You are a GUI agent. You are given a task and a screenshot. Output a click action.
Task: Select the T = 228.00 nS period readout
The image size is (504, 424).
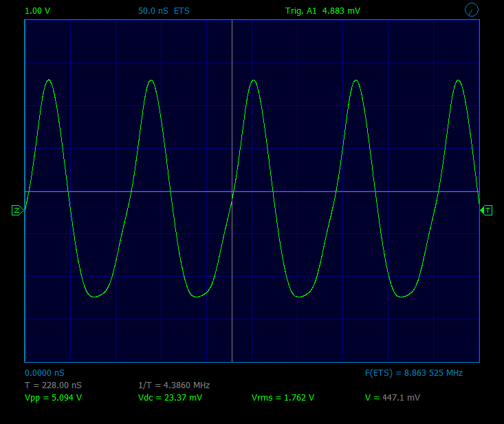[53, 385]
